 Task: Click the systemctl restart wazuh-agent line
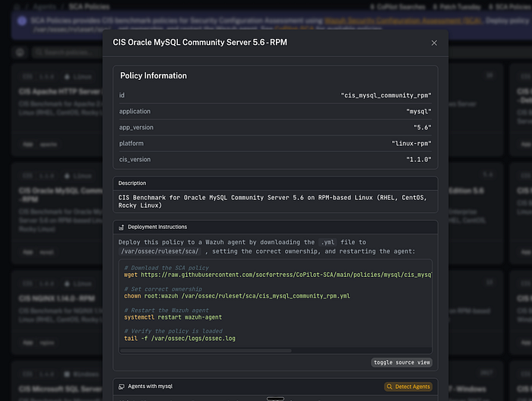coord(173,317)
